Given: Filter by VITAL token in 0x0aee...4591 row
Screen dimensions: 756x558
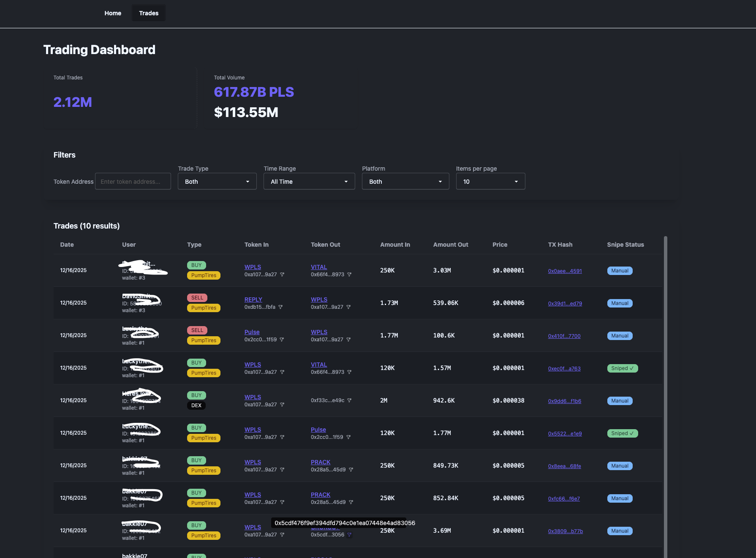Looking at the screenshot, I should (349, 275).
